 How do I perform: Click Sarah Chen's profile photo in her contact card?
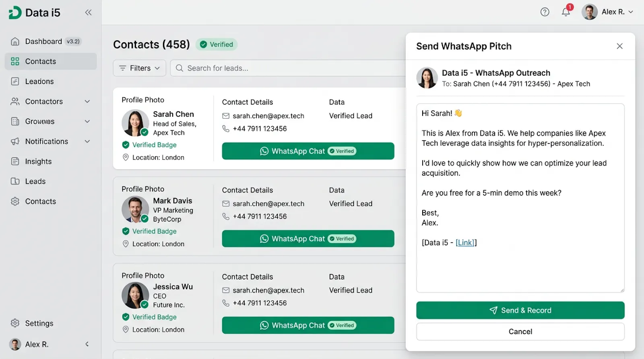pyautogui.click(x=135, y=123)
